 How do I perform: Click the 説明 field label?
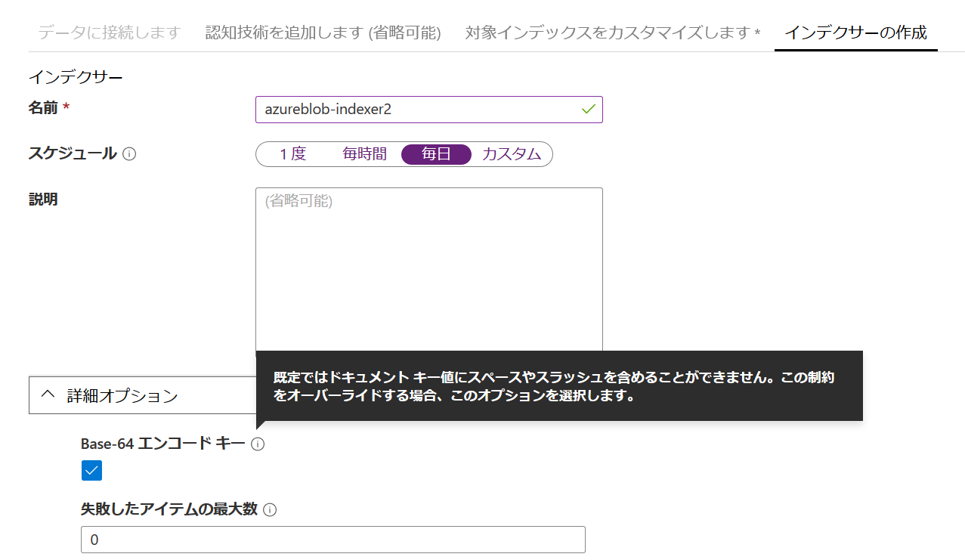tap(43, 200)
